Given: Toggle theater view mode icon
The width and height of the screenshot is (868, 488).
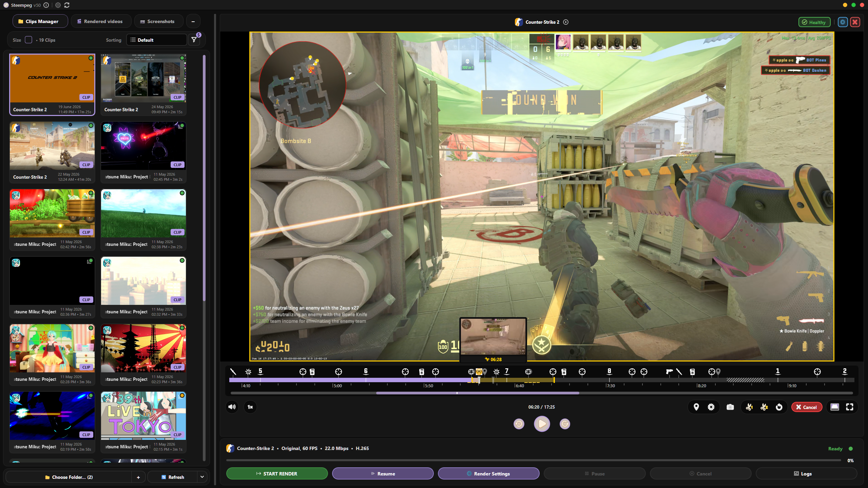Looking at the screenshot, I should click(x=835, y=407).
